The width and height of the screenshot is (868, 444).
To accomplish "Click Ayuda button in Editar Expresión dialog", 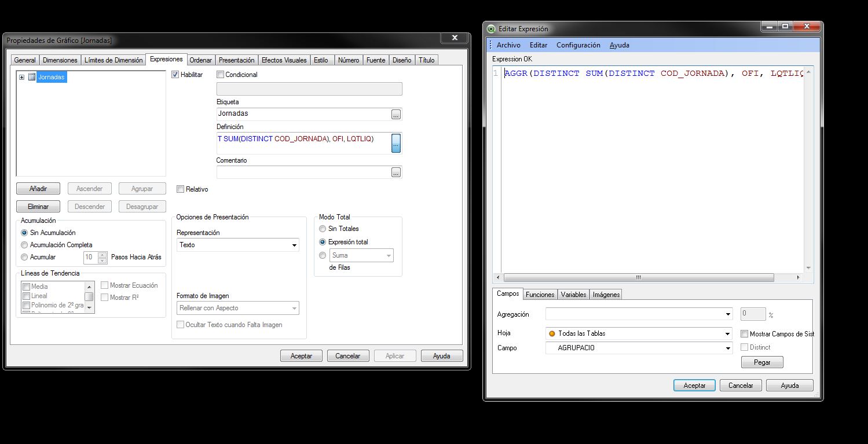I will click(x=790, y=386).
